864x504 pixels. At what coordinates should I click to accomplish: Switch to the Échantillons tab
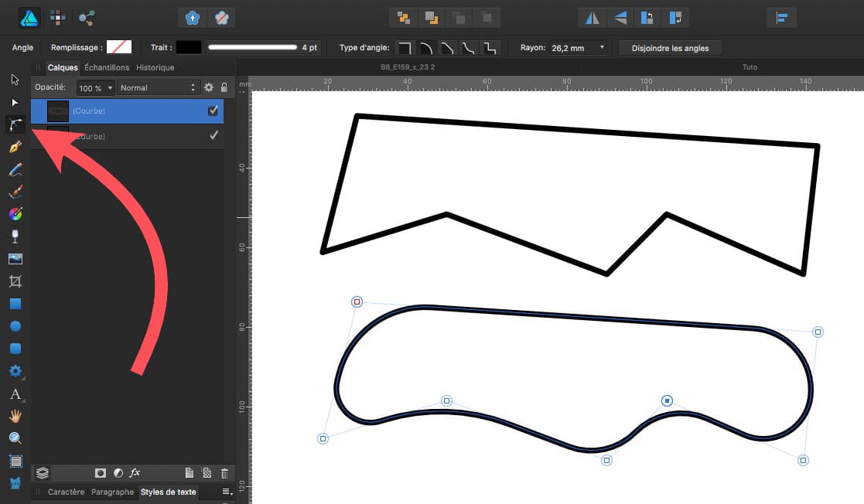tap(107, 67)
